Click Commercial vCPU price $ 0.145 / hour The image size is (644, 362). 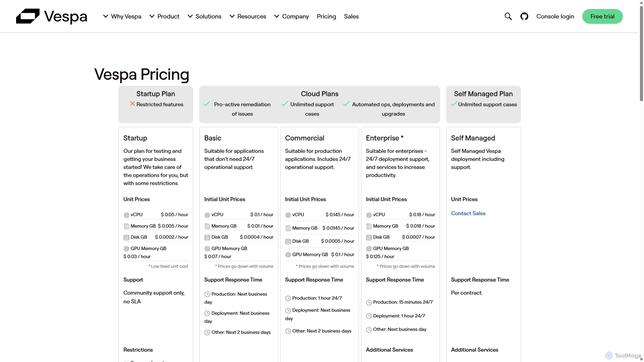(x=340, y=215)
